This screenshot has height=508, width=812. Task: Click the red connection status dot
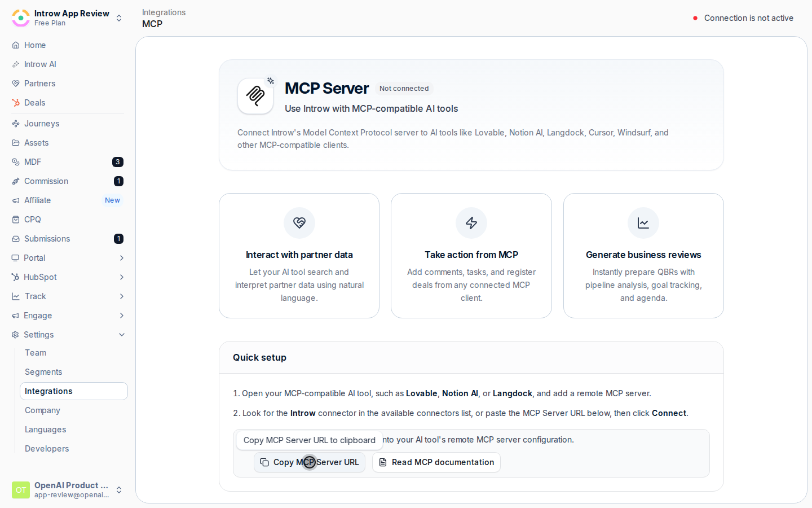tap(695, 18)
